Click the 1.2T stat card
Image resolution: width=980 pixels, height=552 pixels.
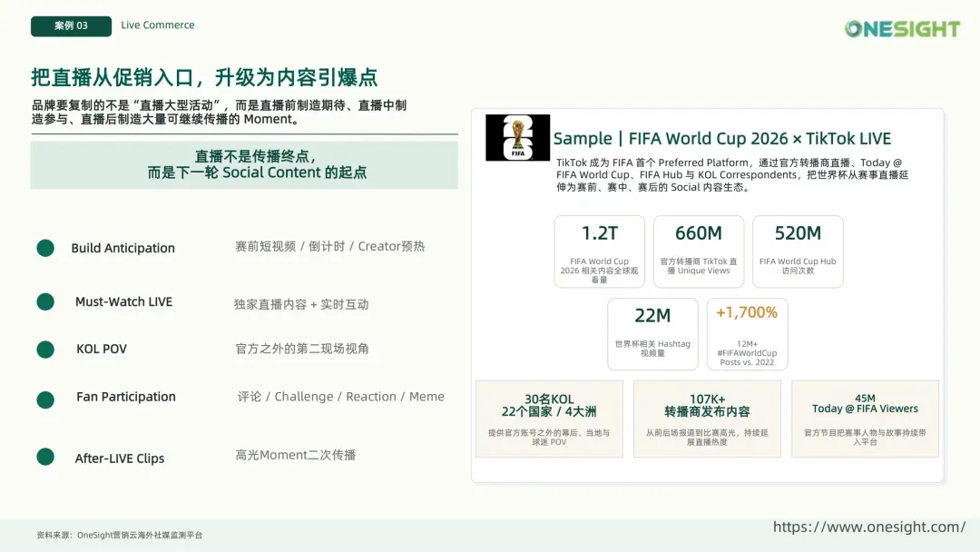600,251
